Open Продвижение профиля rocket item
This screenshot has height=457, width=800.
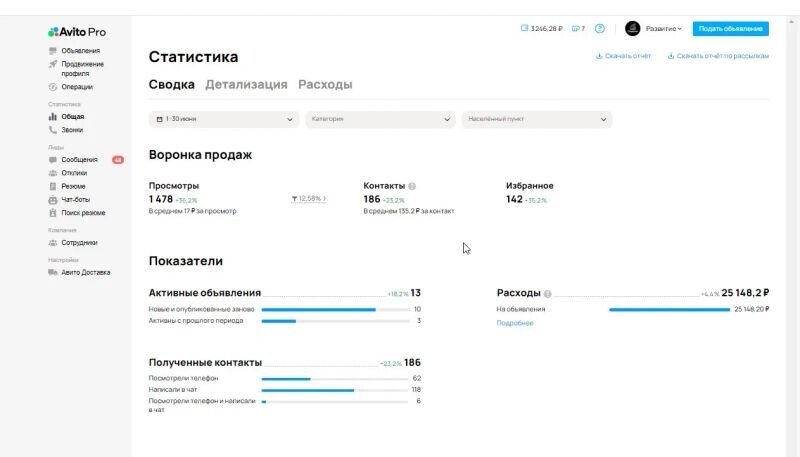(x=82, y=68)
